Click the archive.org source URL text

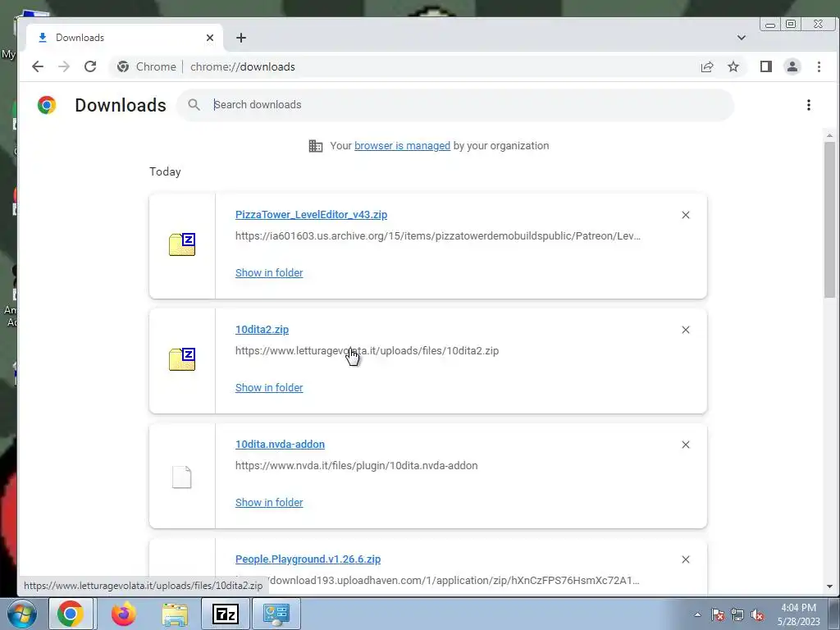pos(438,235)
